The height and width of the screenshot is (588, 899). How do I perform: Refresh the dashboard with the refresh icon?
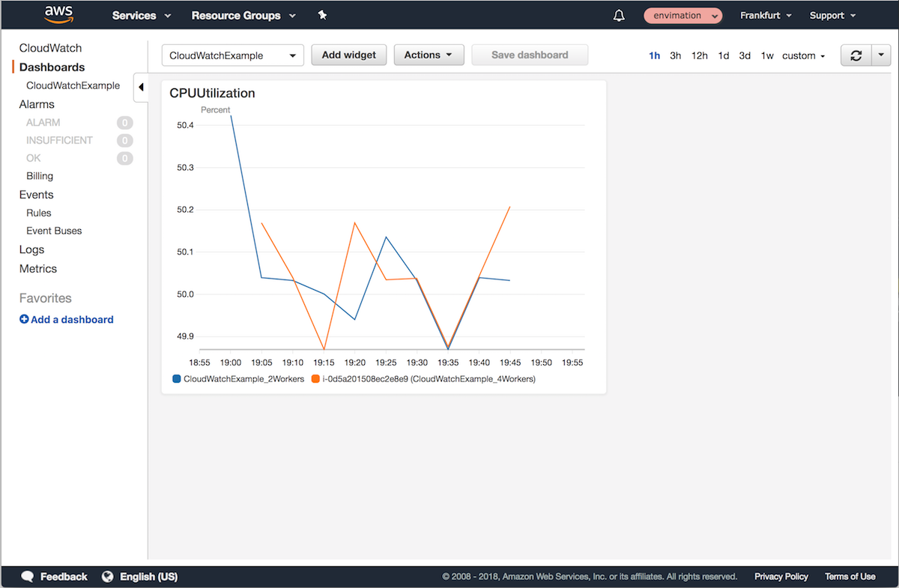(x=856, y=55)
